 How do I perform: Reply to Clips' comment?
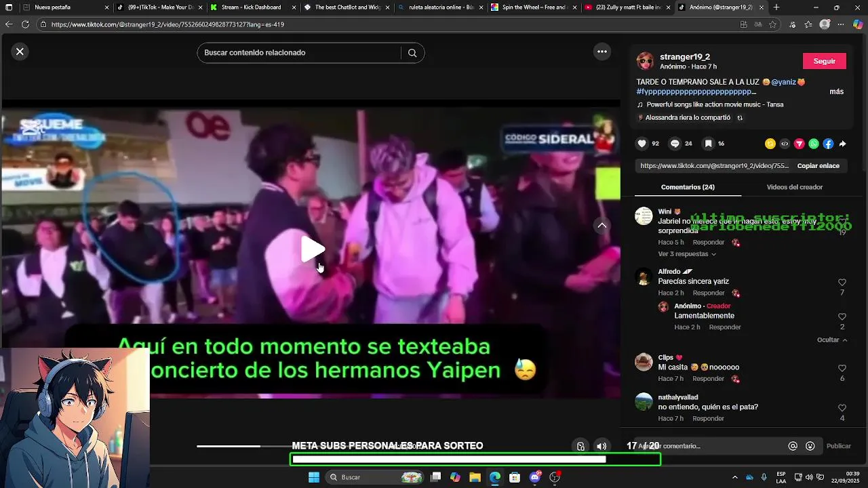709,378
